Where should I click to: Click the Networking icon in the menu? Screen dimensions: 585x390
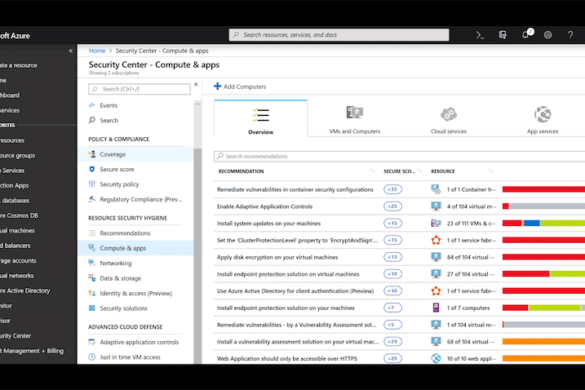click(92, 263)
